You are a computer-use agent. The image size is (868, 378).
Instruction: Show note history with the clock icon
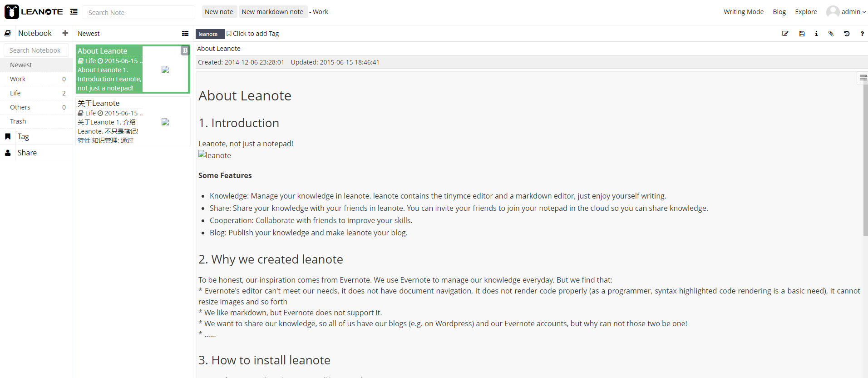click(x=847, y=34)
